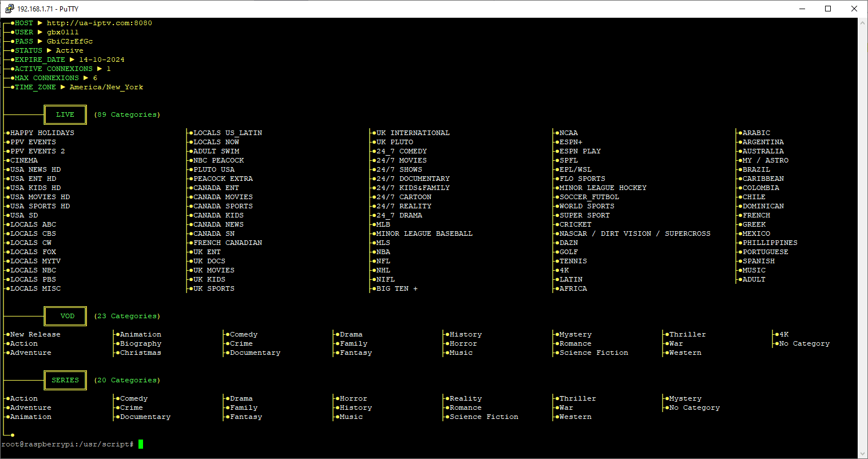The width and height of the screenshot is (868, 459).
Task: Minimize the PuTTY window
Action: click(802, 9)
